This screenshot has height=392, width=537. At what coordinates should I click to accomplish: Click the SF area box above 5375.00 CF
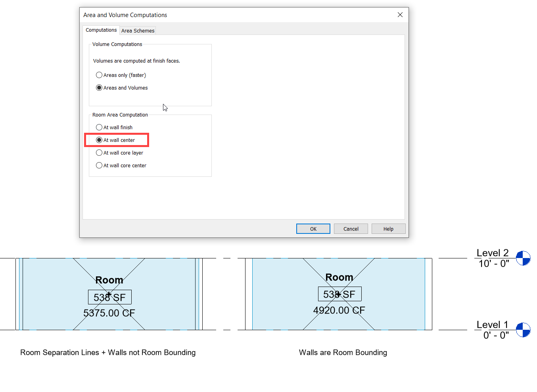coord(109,297)
